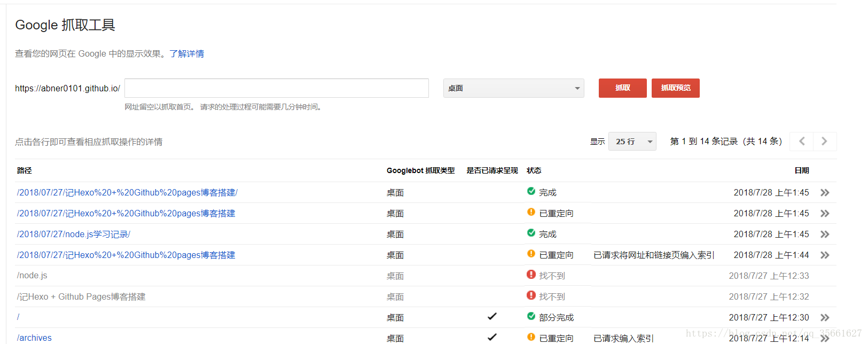Open 博客搭建 link dated 上午1:44

click(126, 255)
